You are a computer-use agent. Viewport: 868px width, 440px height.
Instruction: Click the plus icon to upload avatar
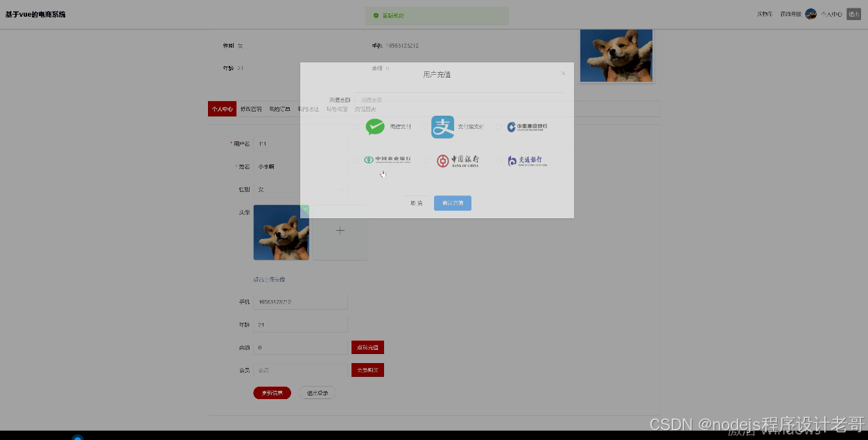coord(340,231)
